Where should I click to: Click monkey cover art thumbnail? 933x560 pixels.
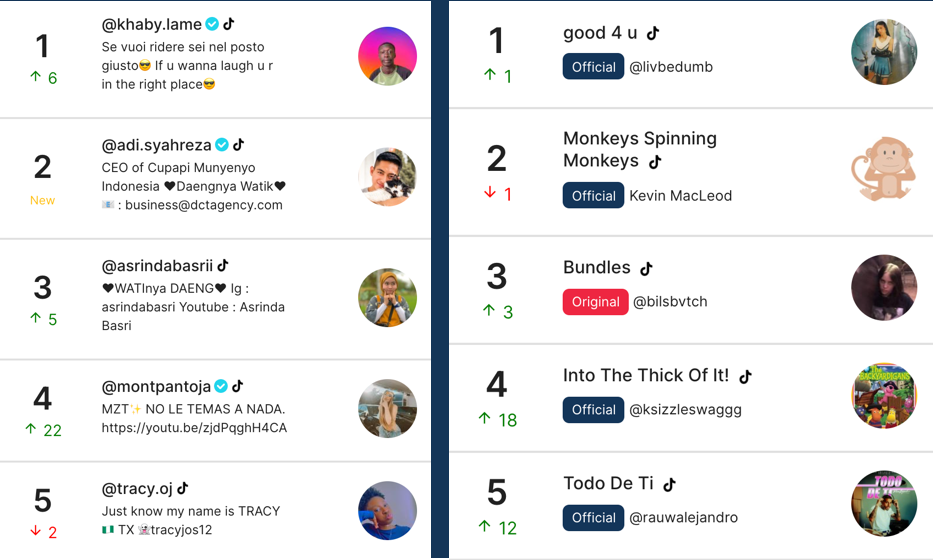click(x=884, y=168)
